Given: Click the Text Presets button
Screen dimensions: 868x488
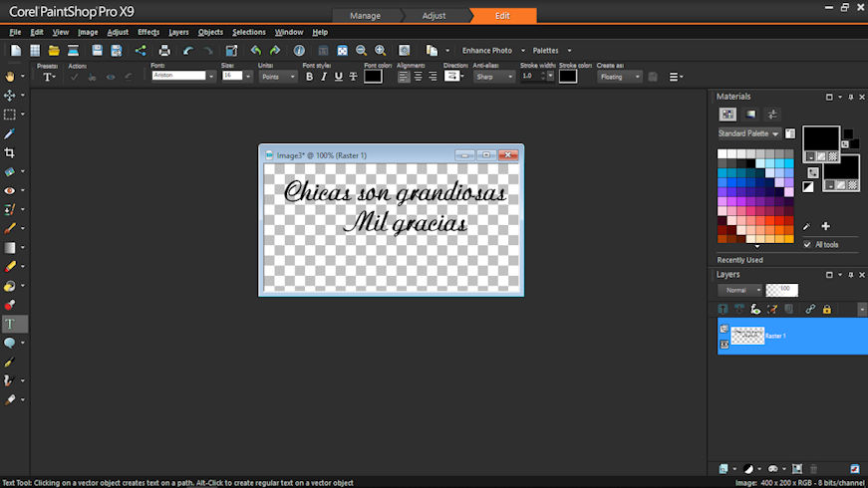Looking at the screenshot, I should point(49,77).
